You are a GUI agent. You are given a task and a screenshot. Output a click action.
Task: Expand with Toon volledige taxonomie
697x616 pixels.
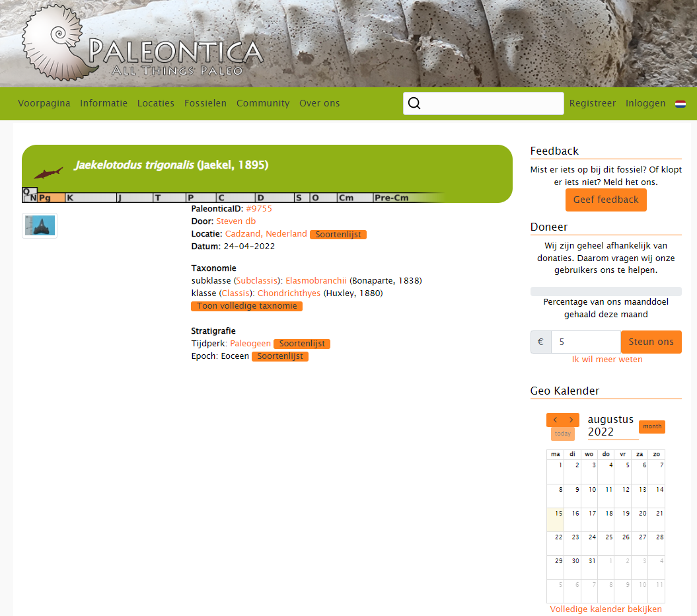click(247, 306)
